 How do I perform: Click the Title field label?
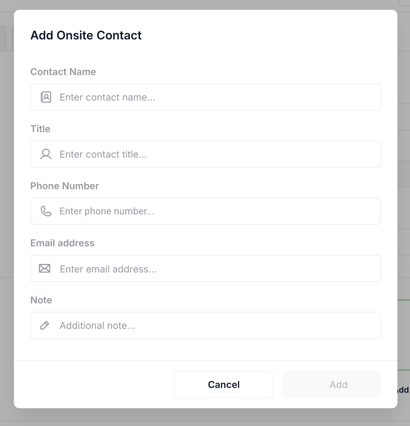(x=40, y=129)
